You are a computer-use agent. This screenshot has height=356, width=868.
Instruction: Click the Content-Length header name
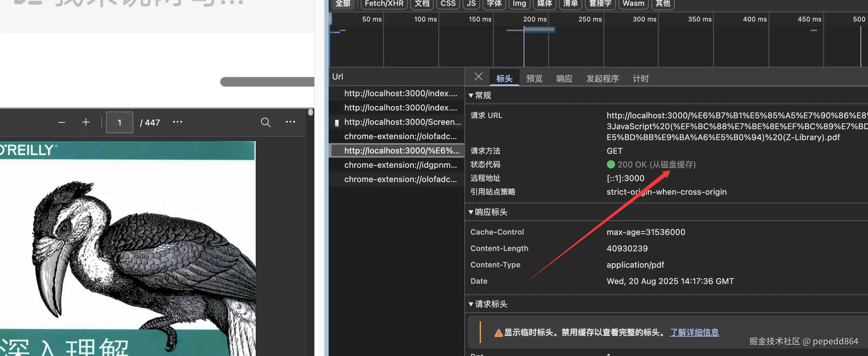coord(499,249)
